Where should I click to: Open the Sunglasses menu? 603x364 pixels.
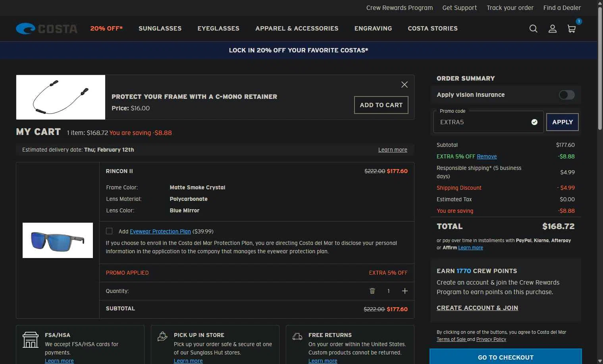tap(160, 29)
